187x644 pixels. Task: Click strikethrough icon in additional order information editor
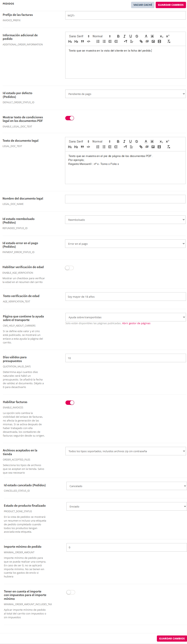[137, 36]
